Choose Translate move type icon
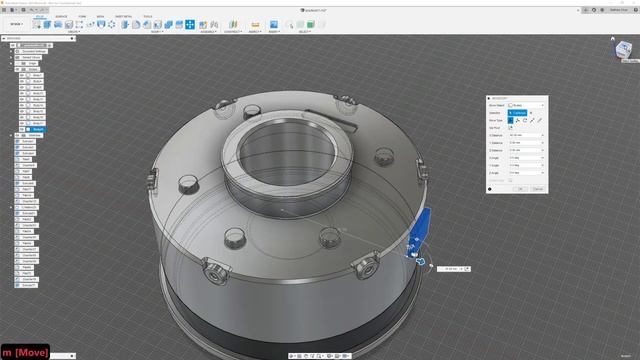 pyautogui.click(x=518, y=120)
